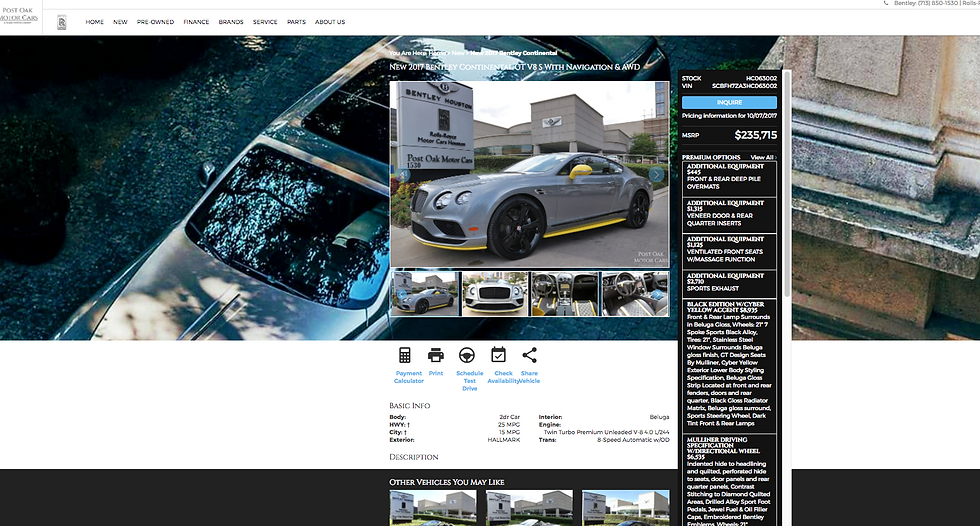Click the stock number HC063002
The image size is (980, 526).
coord(761,78)
